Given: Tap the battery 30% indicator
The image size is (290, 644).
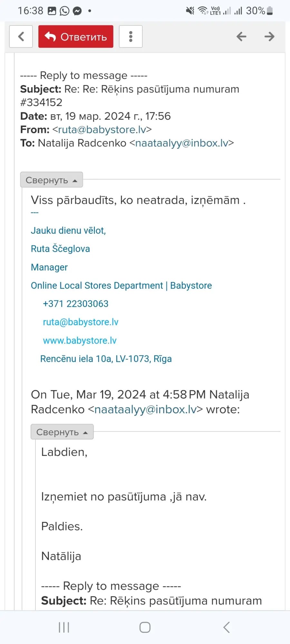Looking at the screenshot, I should (x=259, y=11).
